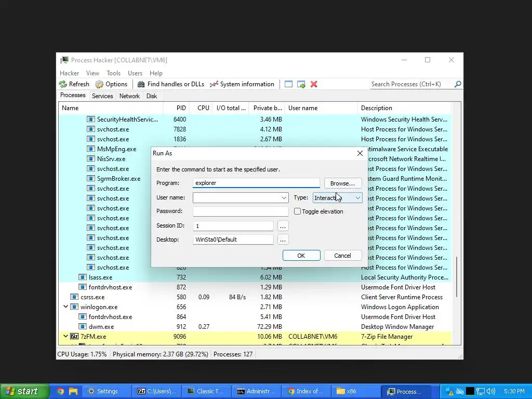Sort by the PID column header

point(176,108)
